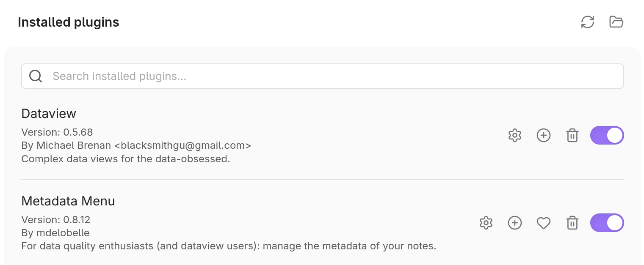Open the plugins folder icon
The image size is (644, 265).
click(616, 22)
